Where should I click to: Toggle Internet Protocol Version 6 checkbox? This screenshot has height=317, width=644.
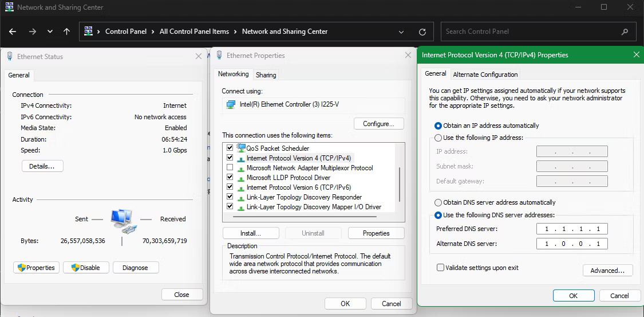pyautogui.click(x=230, y=187)
